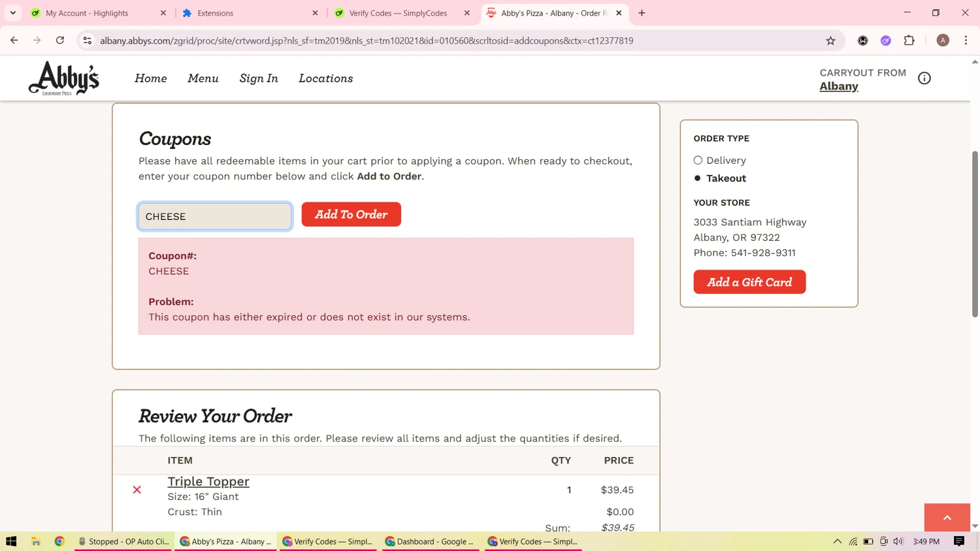Image resolution: width=980 pixels, height=551 pixels.
Task: Click the Abby's Legendary Pizza logo
Action: click(x=63, y=78)
